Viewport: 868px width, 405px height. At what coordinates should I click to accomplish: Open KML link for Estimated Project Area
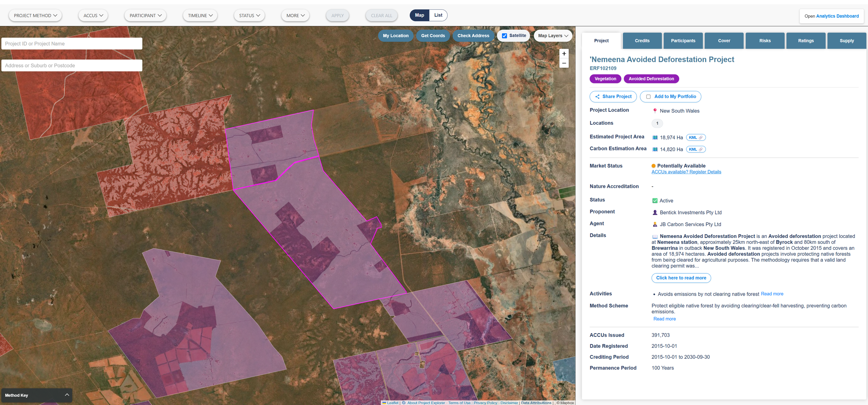coord(695,138)
